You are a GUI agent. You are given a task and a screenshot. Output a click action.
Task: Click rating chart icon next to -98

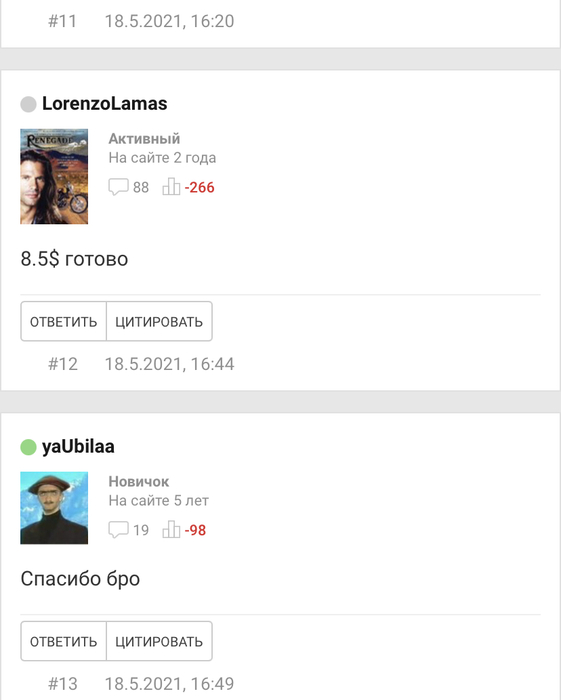click(171, 529)
